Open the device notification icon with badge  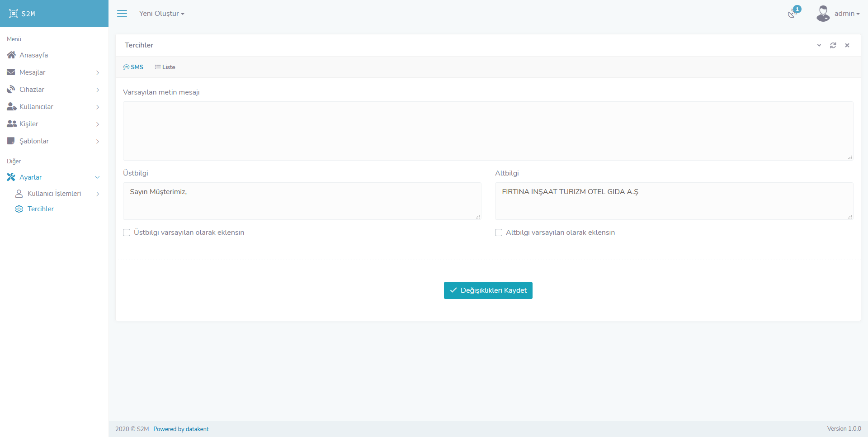(793, 14)
